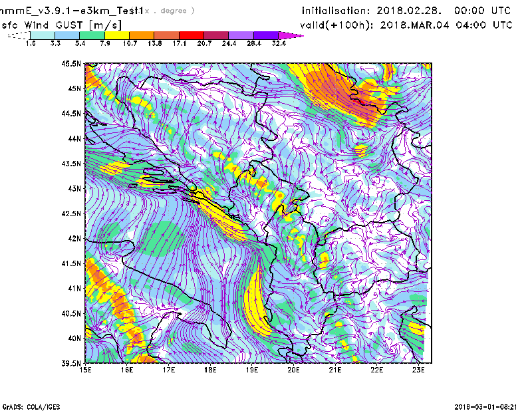The image size is (532, 411).
Task: Click the 23E longitude label
Action: (418, 370)
